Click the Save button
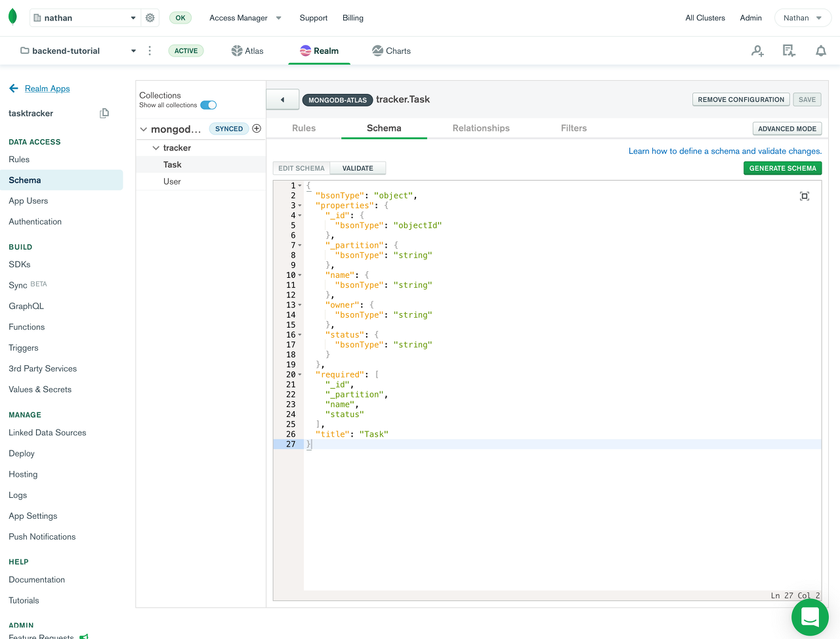Screen dimensions: 840x639 807,100
